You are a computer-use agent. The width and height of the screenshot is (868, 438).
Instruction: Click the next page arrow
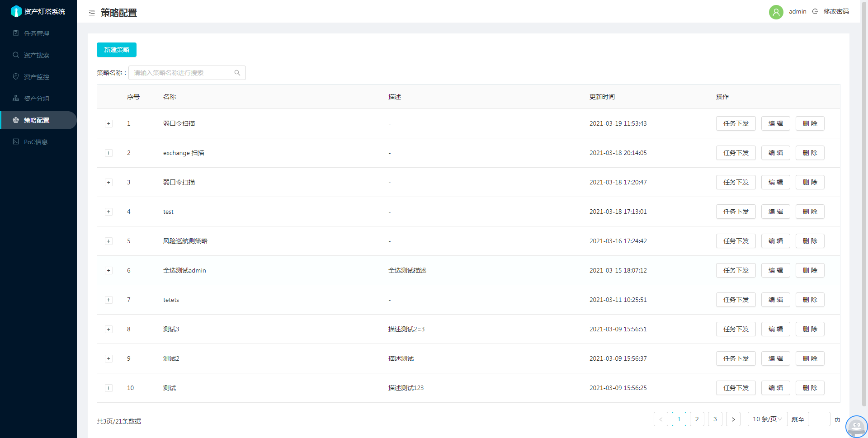pos(733,419)
